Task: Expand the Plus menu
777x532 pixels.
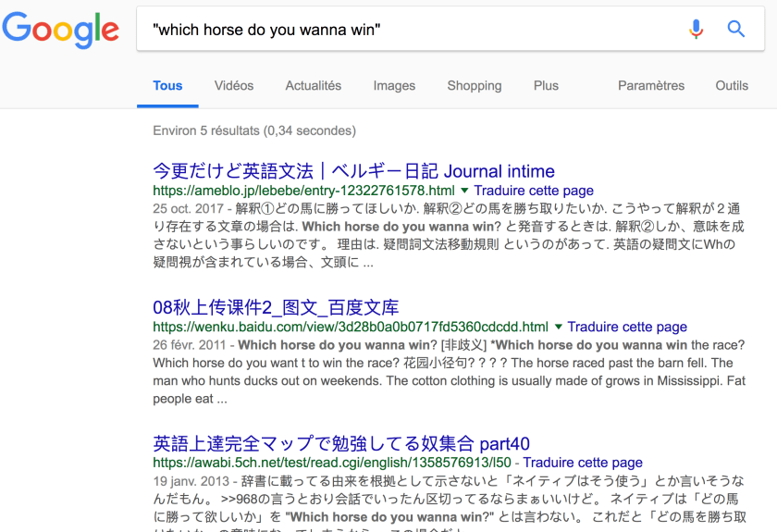Action: (546, 86)
